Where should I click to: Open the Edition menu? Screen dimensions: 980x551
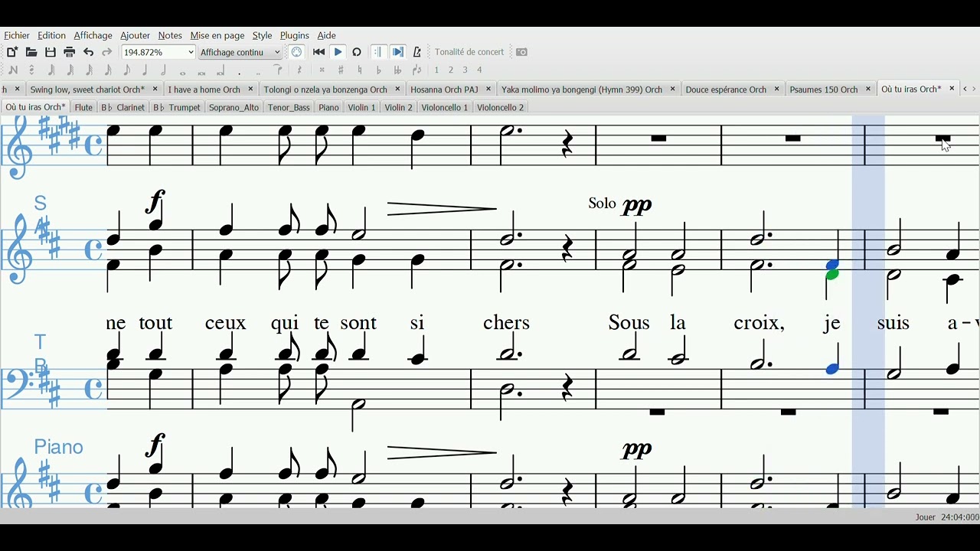click(x=51, y=35)
